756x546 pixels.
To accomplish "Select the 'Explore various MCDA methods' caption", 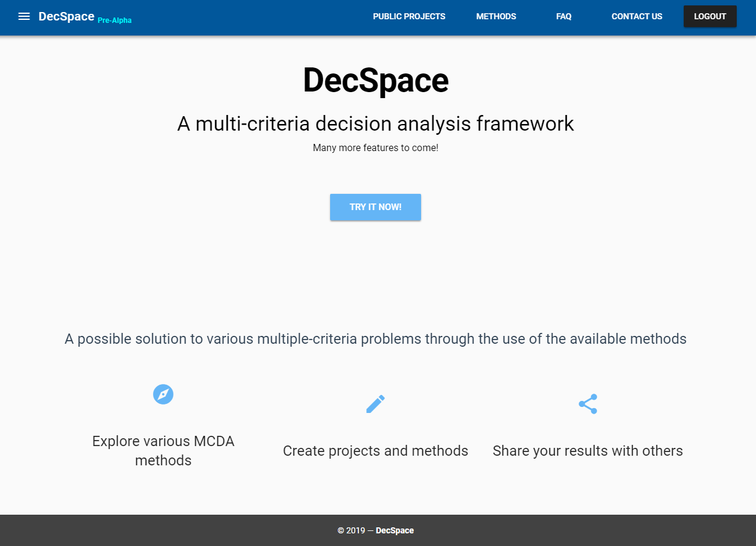I will 163,450.
